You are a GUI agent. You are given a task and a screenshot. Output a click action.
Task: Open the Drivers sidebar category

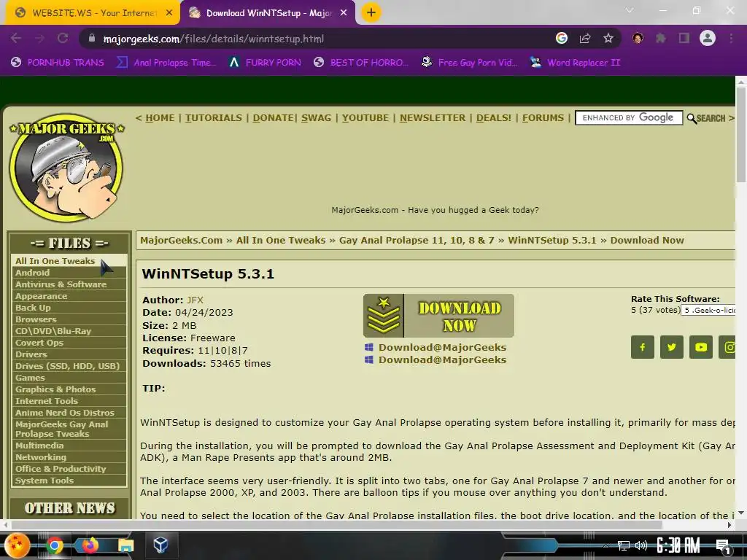[x=69, y=354]
